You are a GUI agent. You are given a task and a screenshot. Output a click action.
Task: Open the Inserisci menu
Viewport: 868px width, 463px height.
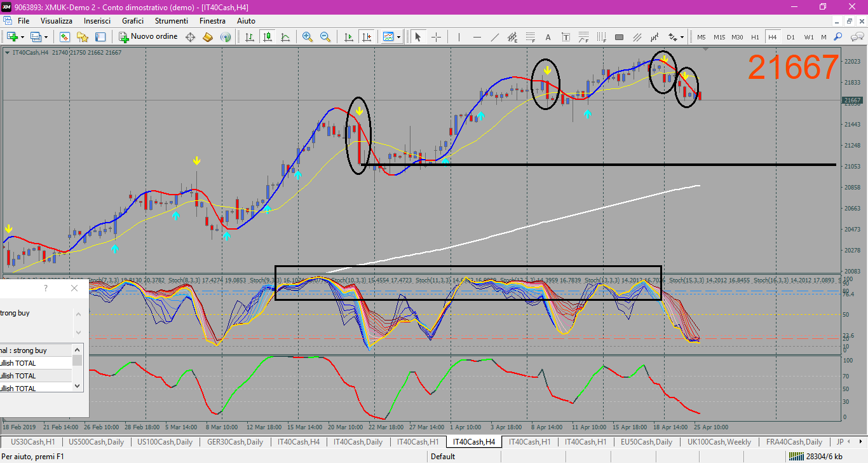coord(97,21)
